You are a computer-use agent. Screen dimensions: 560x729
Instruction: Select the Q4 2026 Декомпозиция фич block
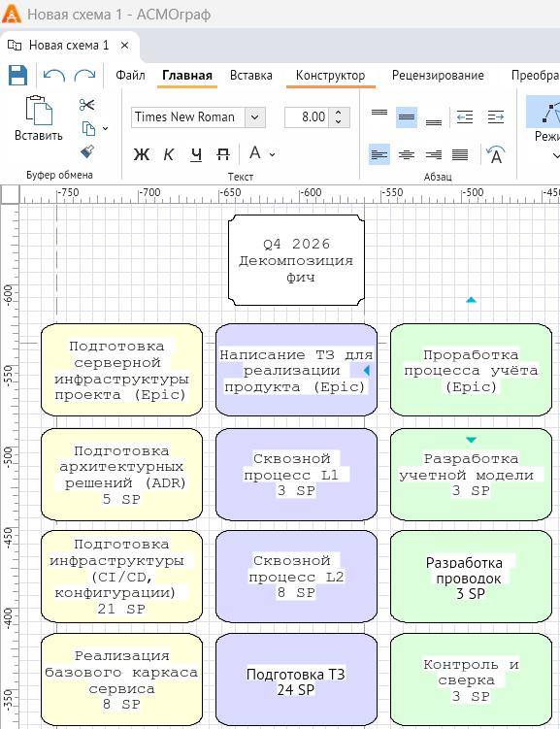(x=296, y=260)
